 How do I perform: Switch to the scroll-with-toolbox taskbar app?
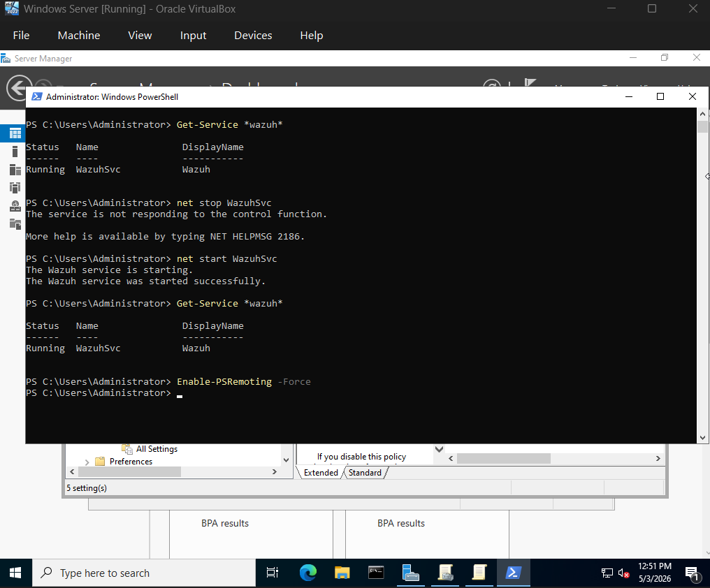coord(446,573)
